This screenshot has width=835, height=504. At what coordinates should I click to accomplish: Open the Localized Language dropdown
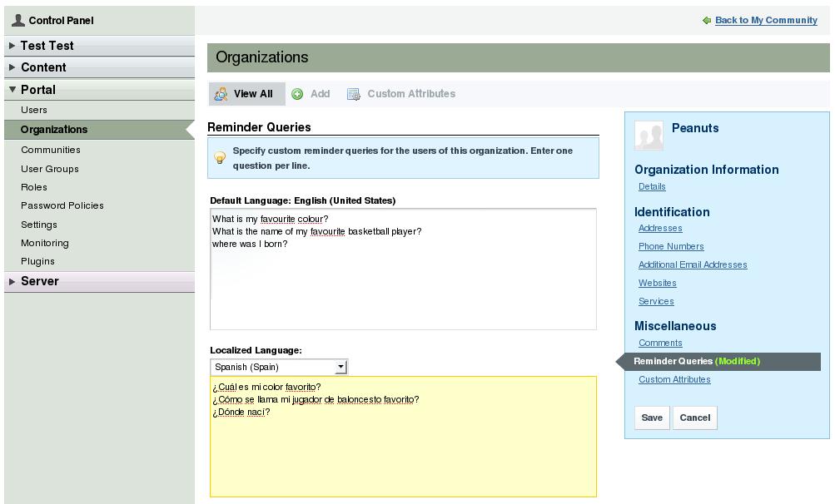[x=278, y=367]
